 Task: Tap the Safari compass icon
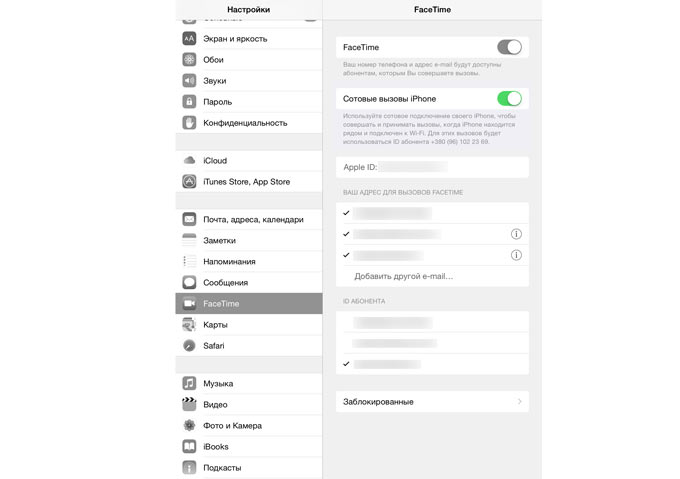189,345
